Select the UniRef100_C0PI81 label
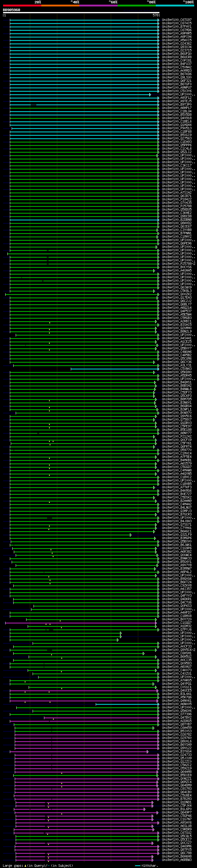 click(x=177, y=60)
